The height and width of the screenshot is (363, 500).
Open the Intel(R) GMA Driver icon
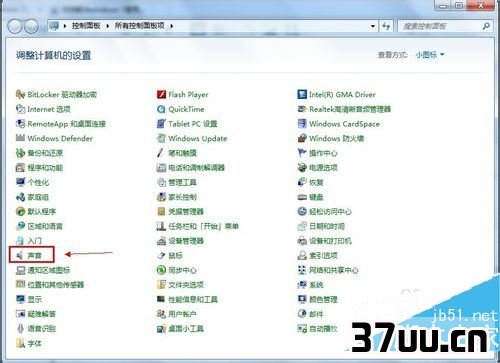coord(302,95)
